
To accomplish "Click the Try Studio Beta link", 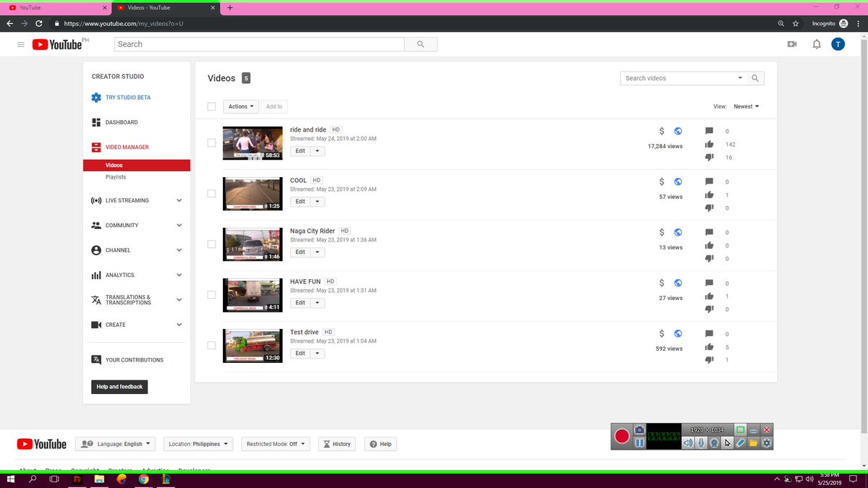I will pos(128,98).
